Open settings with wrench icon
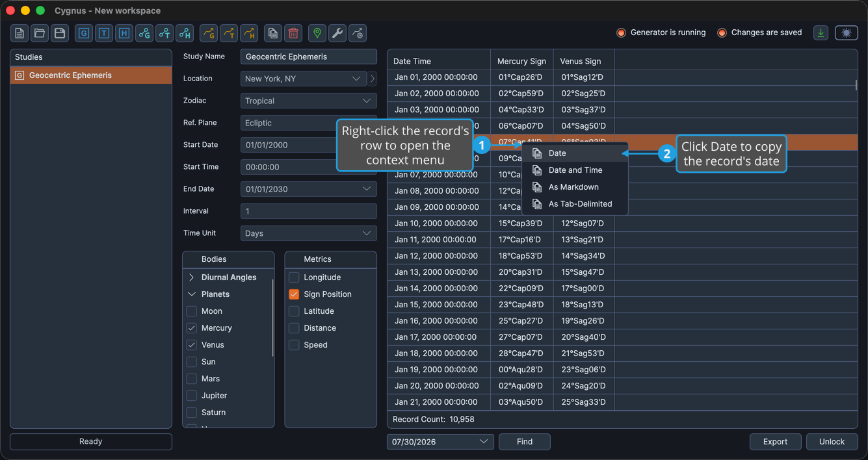Viewport: 868px width, 460px height. point(337,33)
